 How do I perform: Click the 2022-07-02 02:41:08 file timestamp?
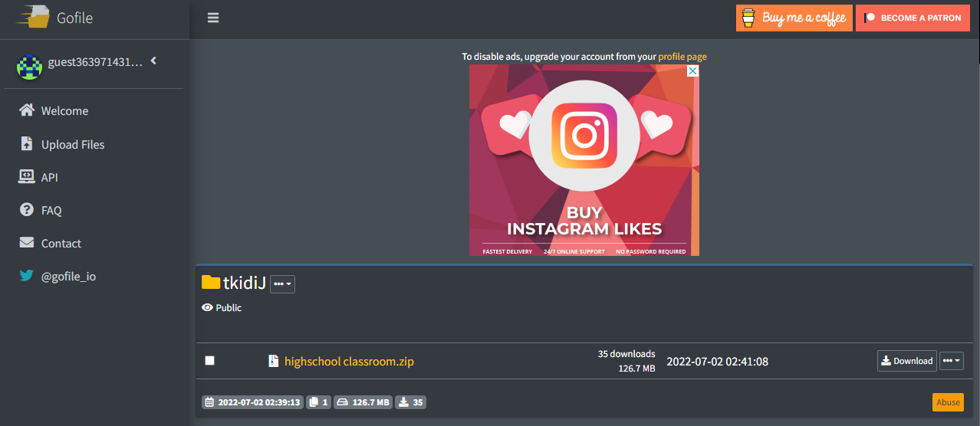pos(718,362)
